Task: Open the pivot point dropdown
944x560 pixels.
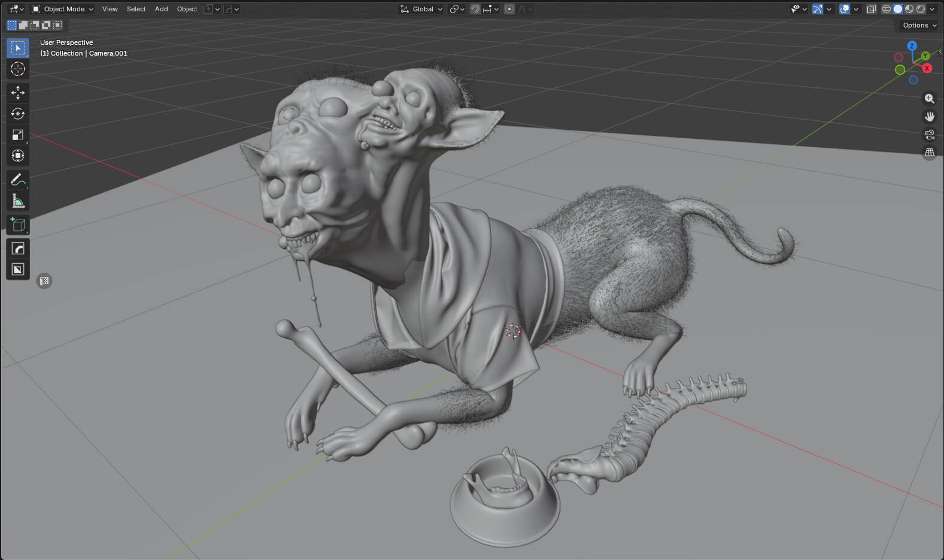Action: click(457, 9)
